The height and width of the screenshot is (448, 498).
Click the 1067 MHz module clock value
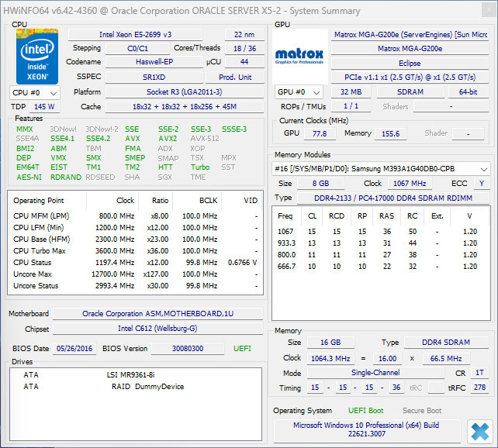(410, 184)
